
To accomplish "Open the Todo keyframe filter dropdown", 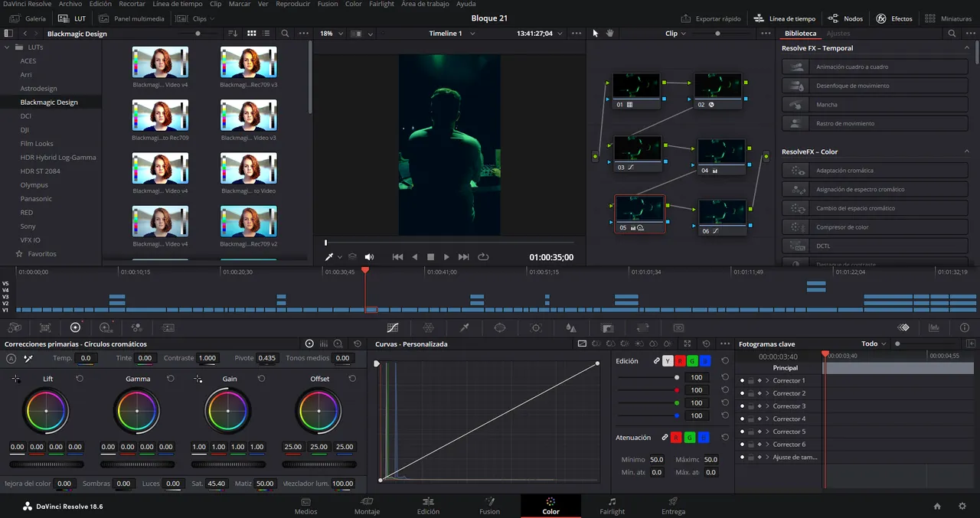I will (874, 344).
